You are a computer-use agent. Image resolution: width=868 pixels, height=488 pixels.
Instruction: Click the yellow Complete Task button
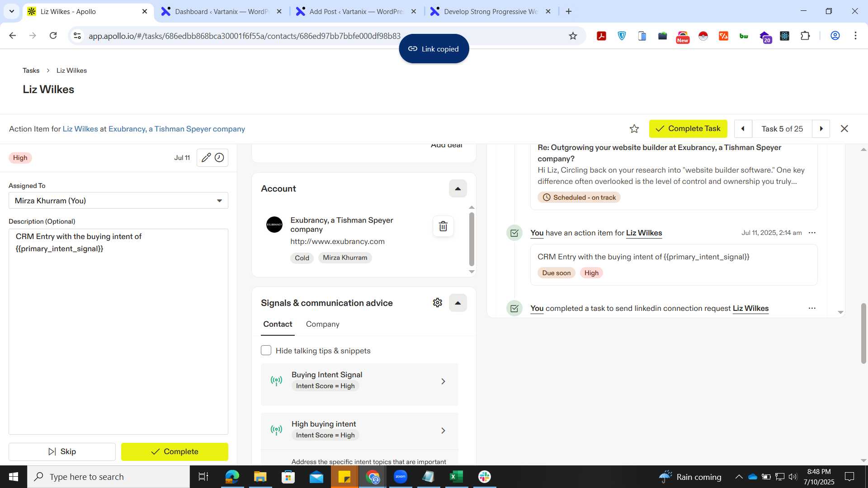pos(688,129)
